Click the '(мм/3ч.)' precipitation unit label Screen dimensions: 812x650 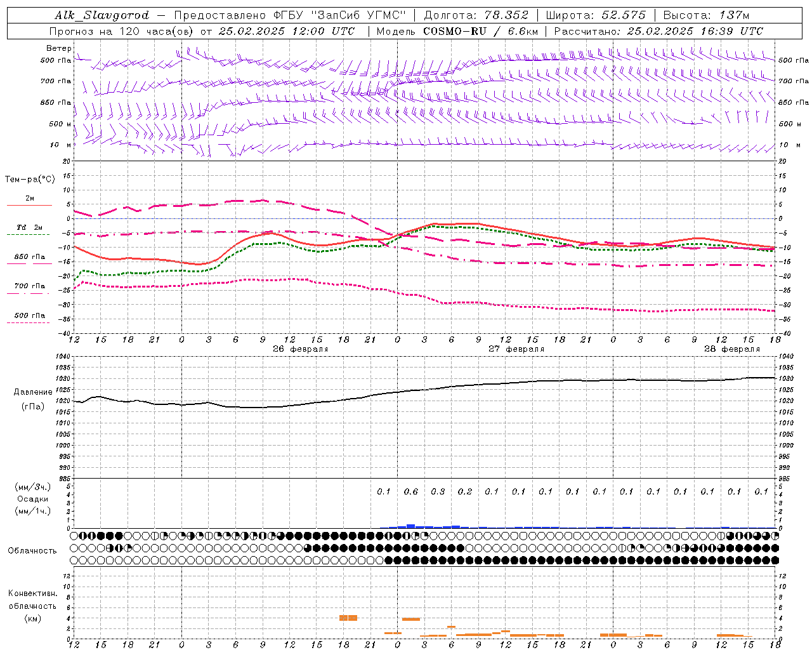[x=33, y=487]
